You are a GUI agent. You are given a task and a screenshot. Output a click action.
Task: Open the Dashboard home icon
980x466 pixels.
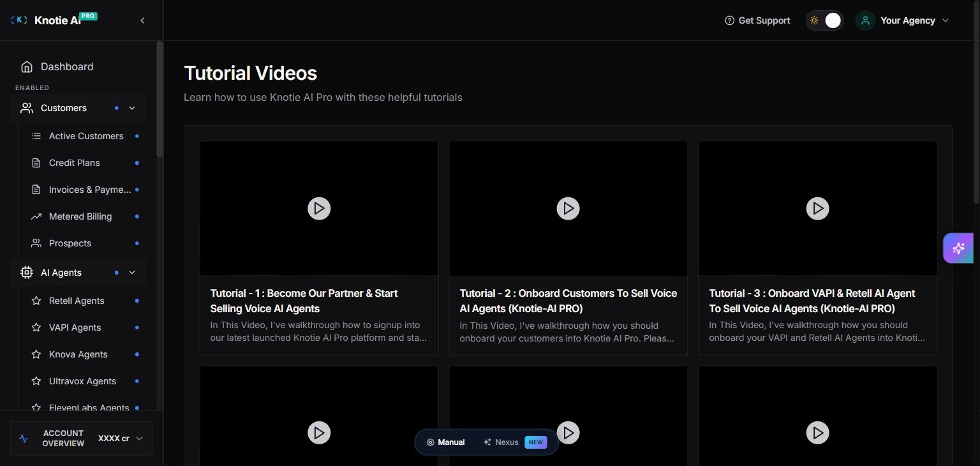coord(27,66)
